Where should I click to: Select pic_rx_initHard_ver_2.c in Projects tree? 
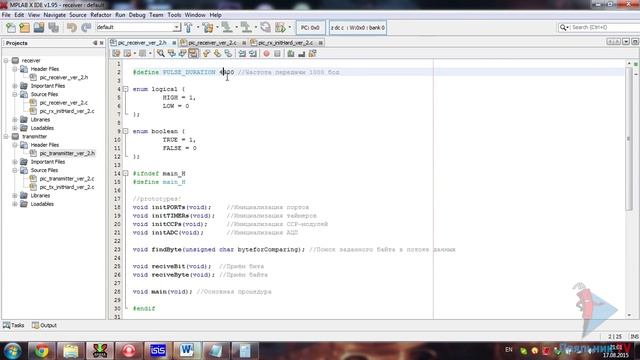click(67, 111)
